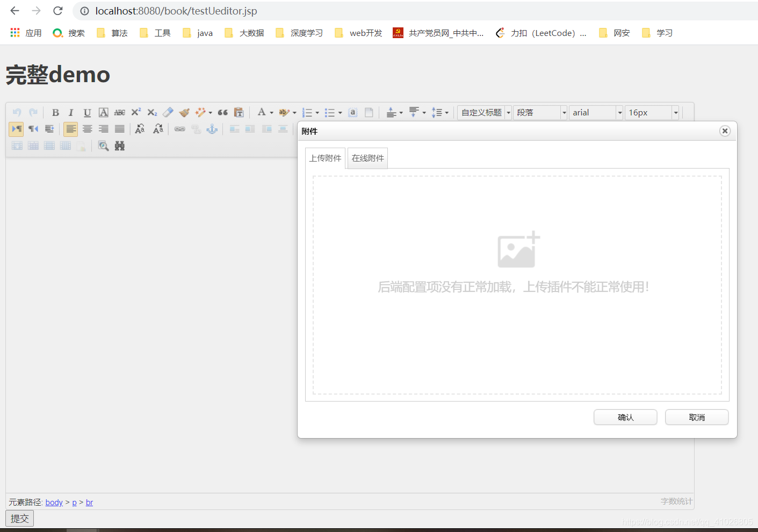Toggle bold formatting in the editor
The width and height of the screenshot is (758, 532).
click(x=55, y=113)
